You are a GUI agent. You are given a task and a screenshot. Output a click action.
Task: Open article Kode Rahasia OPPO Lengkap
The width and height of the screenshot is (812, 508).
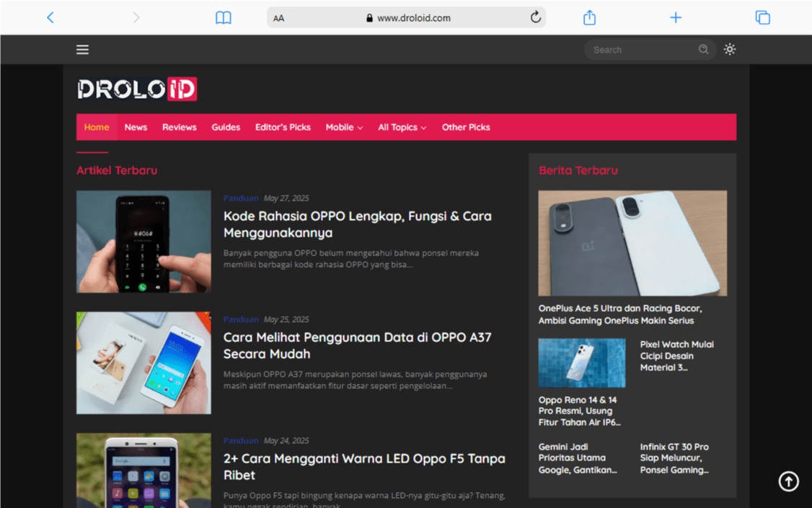pyautogui.click(x=357, y=224)
